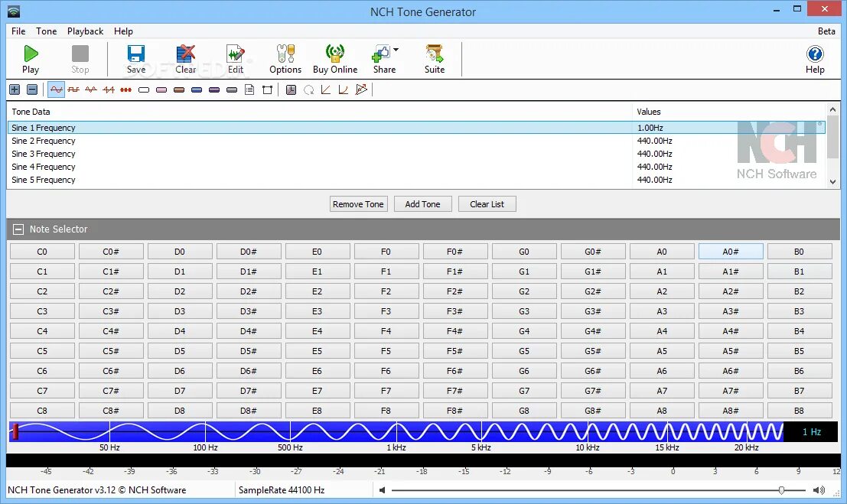Click the Remove Tone button
Image resolution: width=847 pixels, height=504 pixels.
(358, 204)
